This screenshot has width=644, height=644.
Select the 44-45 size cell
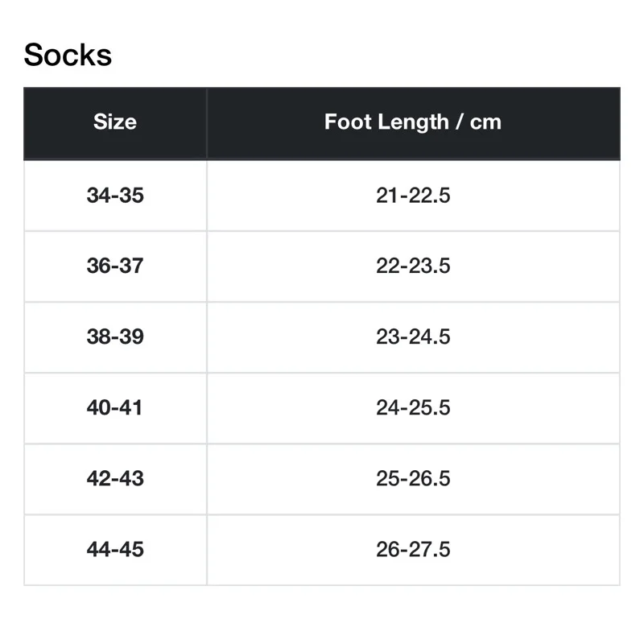click(115, 549)
